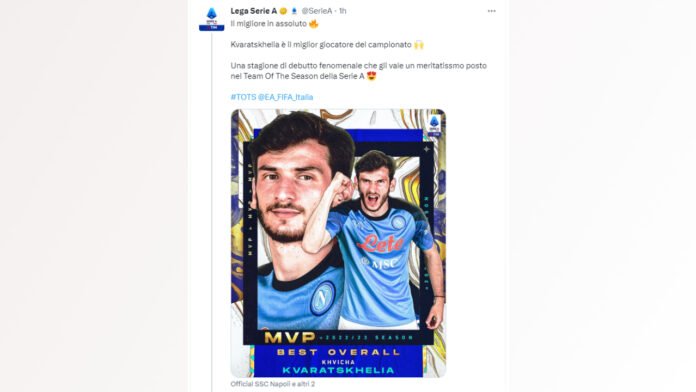Click the Napoli crest on the large shirt
The height and width of the screenshot is (392, 696).
[323, 298]
